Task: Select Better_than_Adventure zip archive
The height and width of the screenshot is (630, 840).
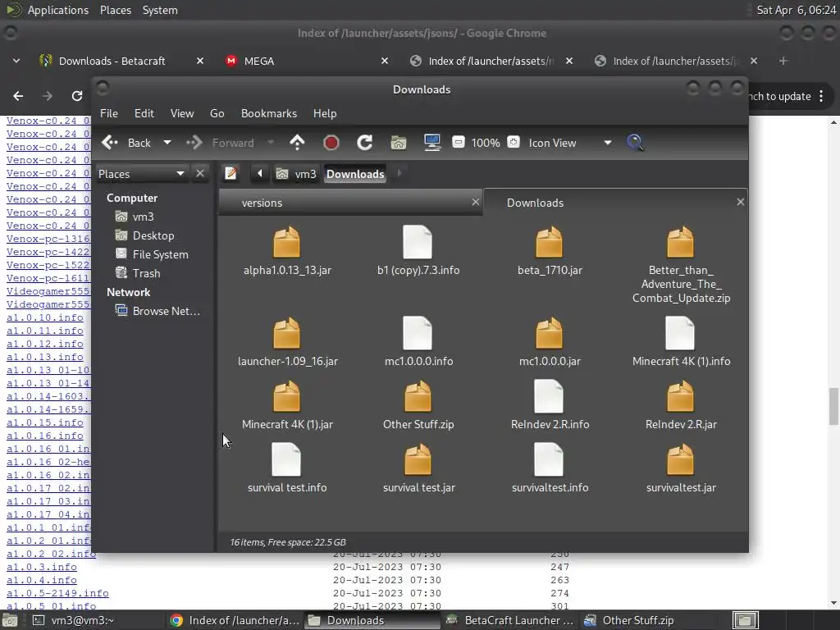Action: (681, 242)
